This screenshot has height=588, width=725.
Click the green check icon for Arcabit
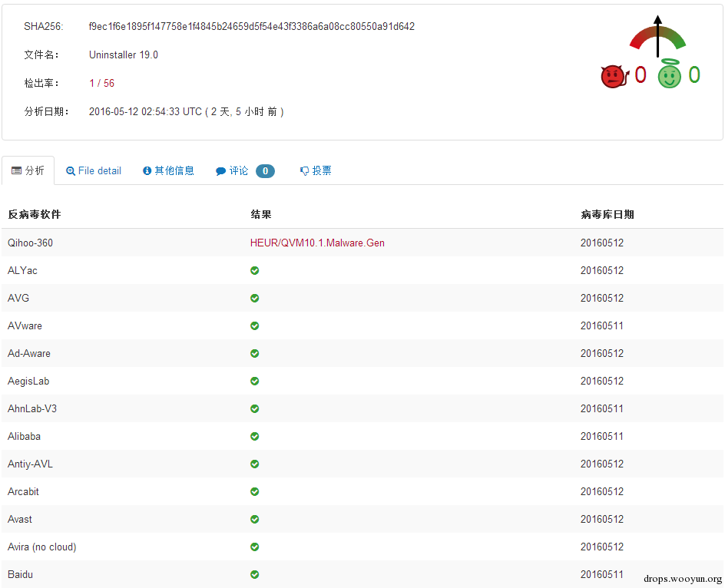254,491
